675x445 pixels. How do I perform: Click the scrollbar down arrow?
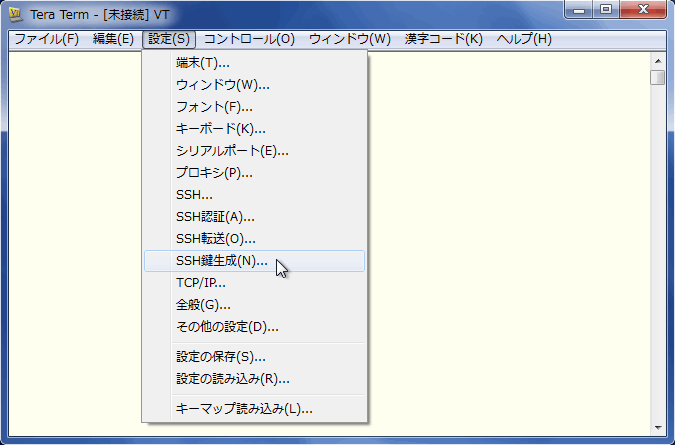point(658,427)
